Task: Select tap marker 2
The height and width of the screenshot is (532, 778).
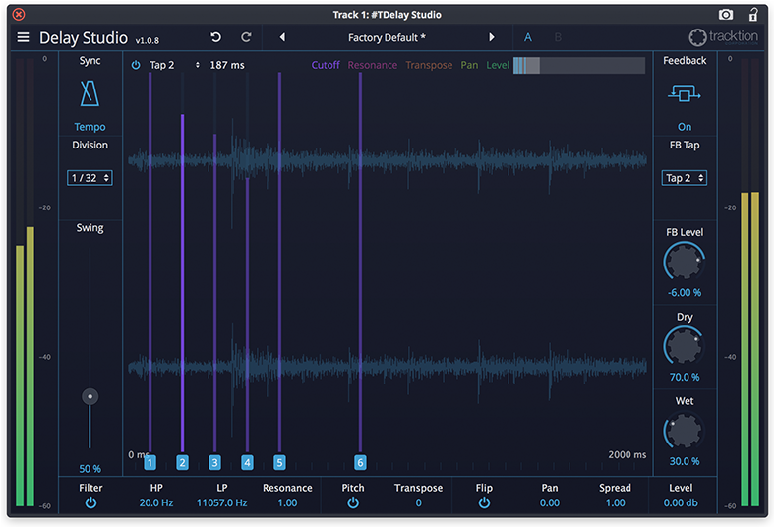Action: 183,463
